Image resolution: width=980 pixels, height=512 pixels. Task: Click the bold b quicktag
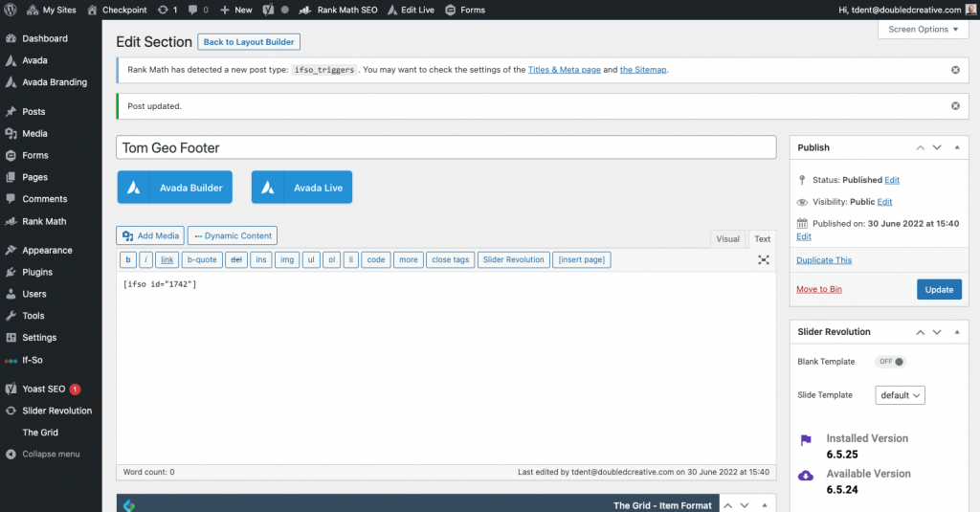pos(127,259)
